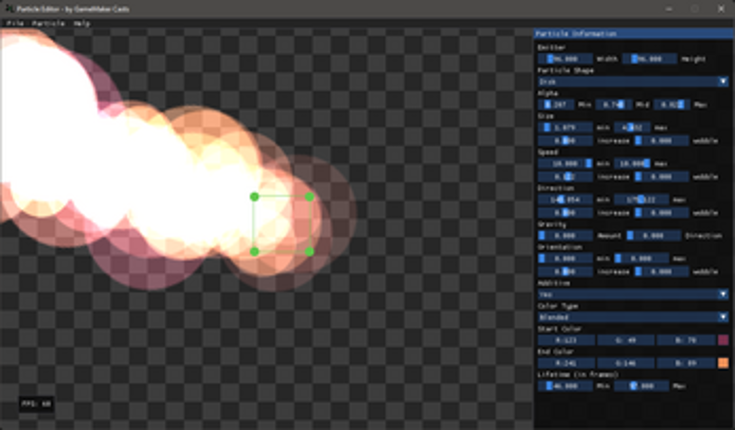Image resolution: width=735 pixels, height=430 pixels.
Task: Click the Particle Editor app icon in title bar
Action: click(x=9, y=8)
